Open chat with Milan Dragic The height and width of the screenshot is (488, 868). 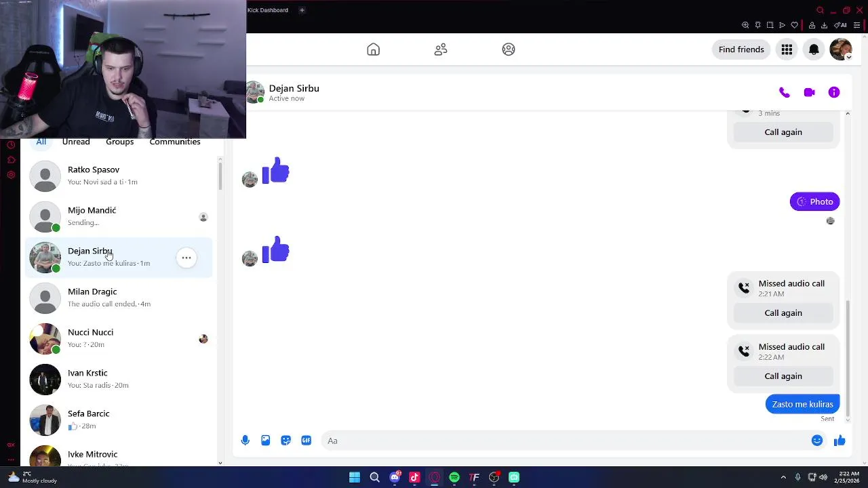pyautogui.click(x=119, y=298)
